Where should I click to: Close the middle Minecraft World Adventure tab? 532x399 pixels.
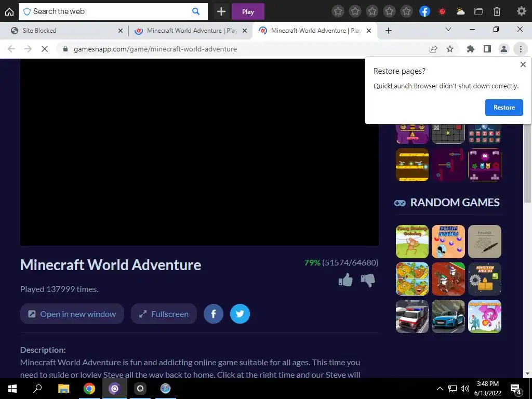[245, 31]
